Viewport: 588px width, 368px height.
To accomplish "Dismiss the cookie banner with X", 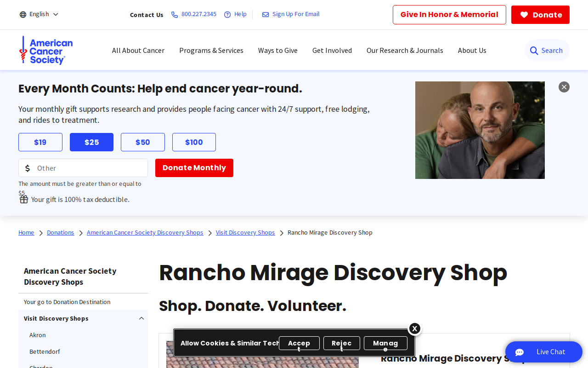I will point(414,328).
